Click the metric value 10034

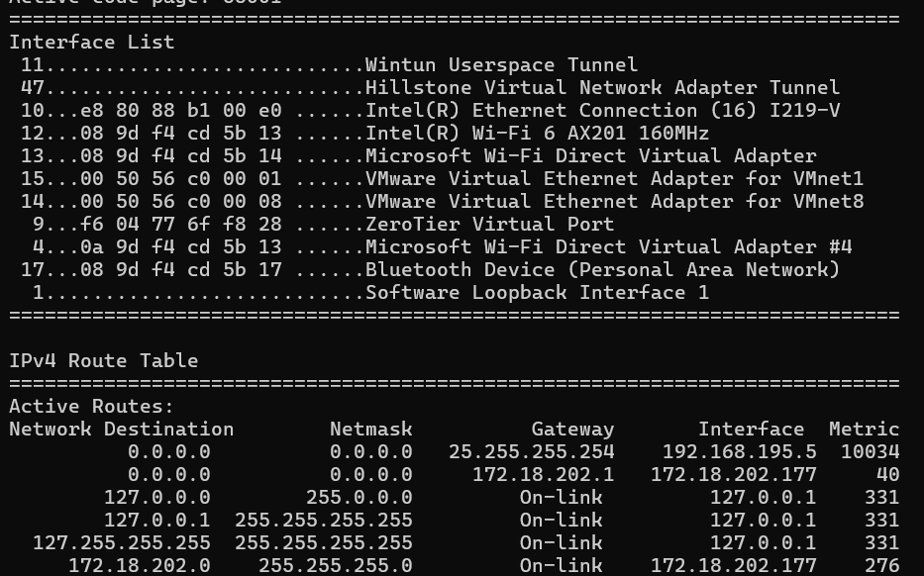870,451
